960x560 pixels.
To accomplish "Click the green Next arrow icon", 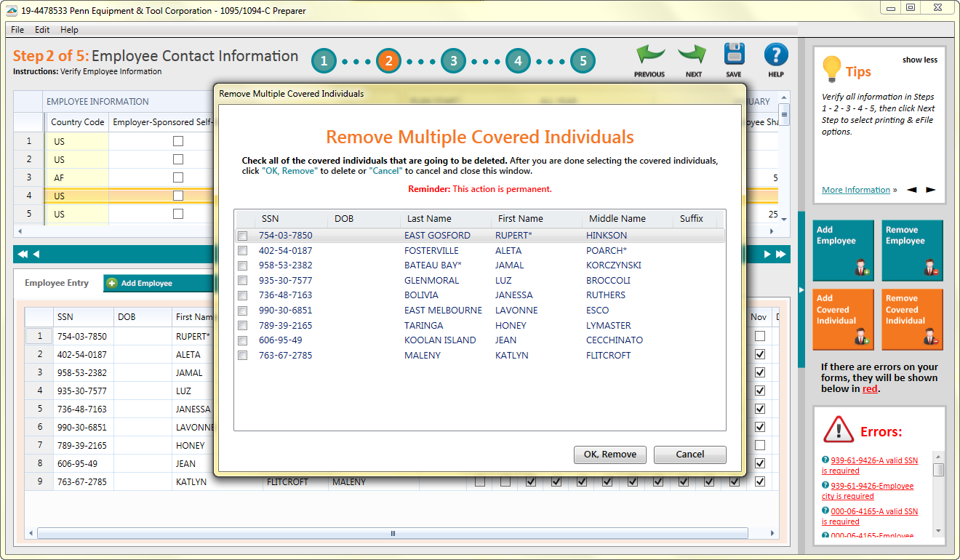I will 693,56.
